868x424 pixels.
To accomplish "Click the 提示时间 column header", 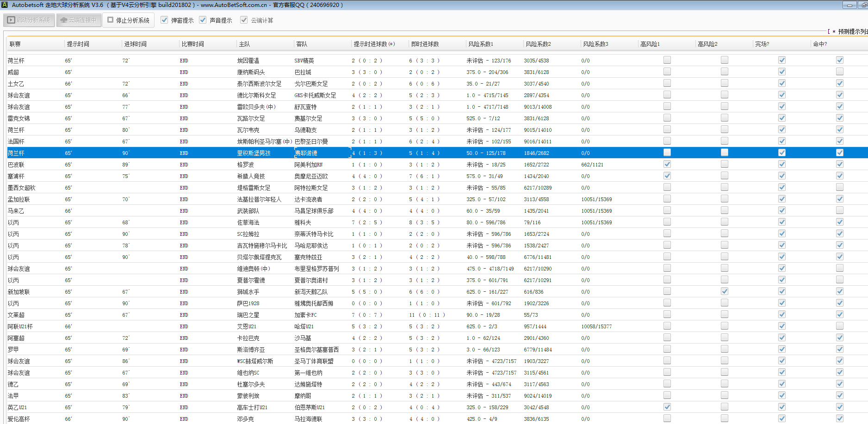I will (x=78, y=44).
